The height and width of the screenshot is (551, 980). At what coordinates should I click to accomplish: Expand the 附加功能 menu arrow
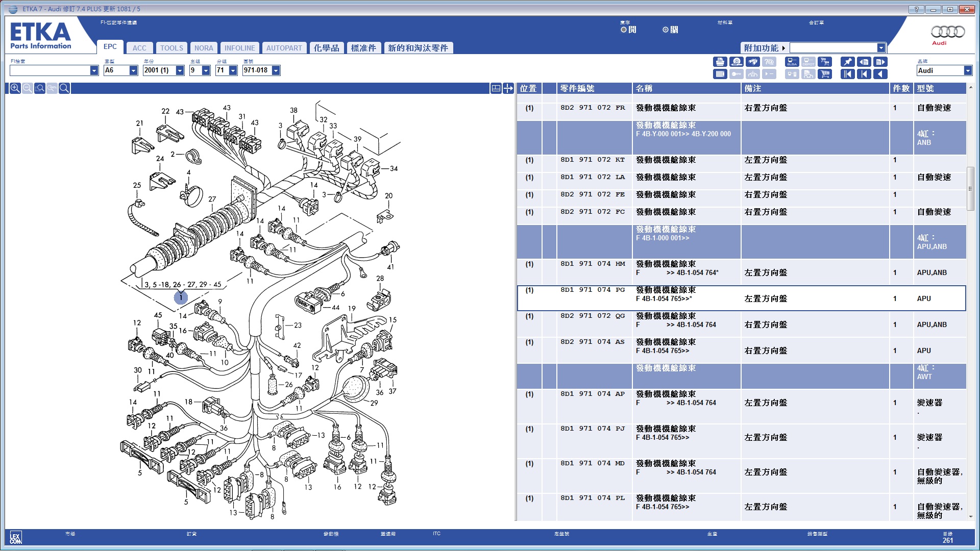click(783, 48)
